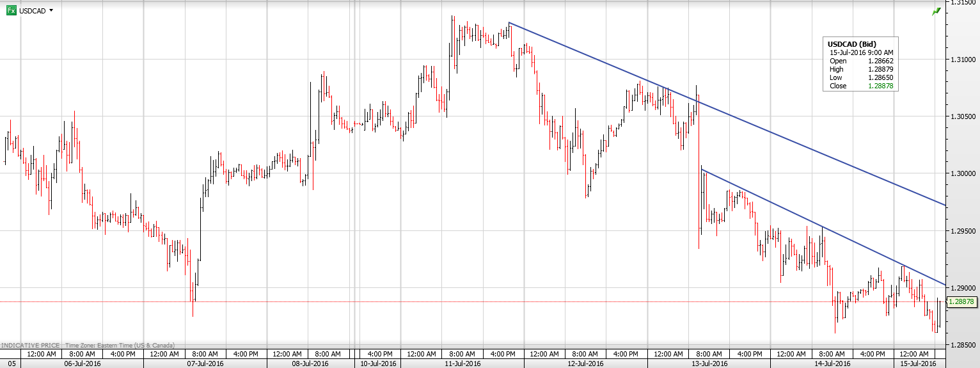Click the 1.30000 price level on the axis
Viewport: 980px width, 368px height.
pos(963,173)
